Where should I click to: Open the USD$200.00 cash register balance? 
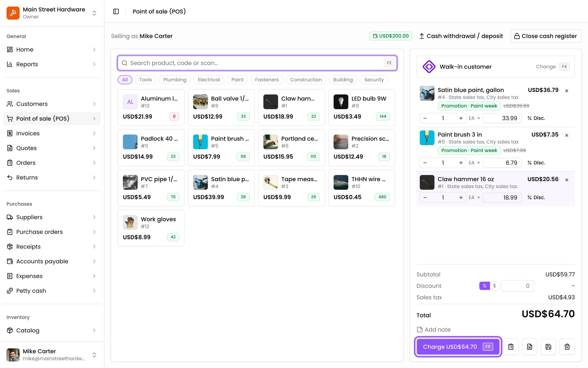coord(390,36)
